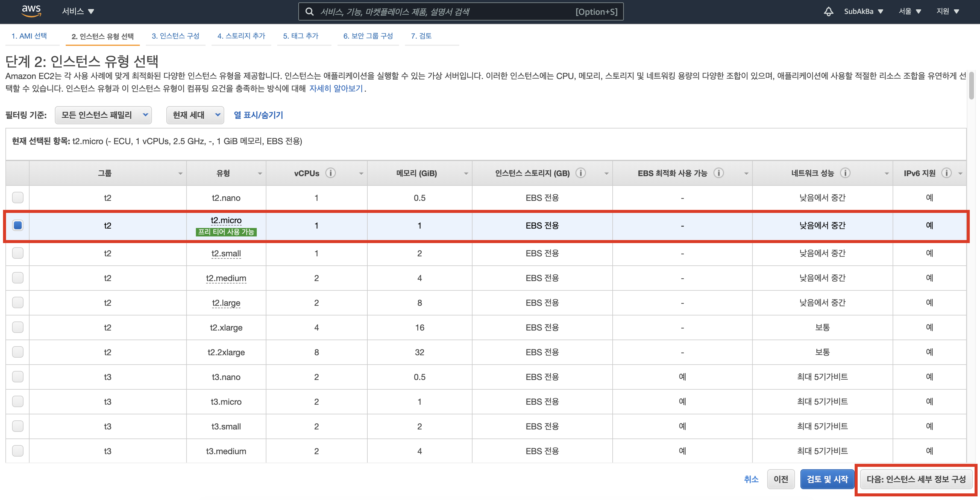
Task: Select the t3.micro row checkbox
Action: tap(17, 401)
